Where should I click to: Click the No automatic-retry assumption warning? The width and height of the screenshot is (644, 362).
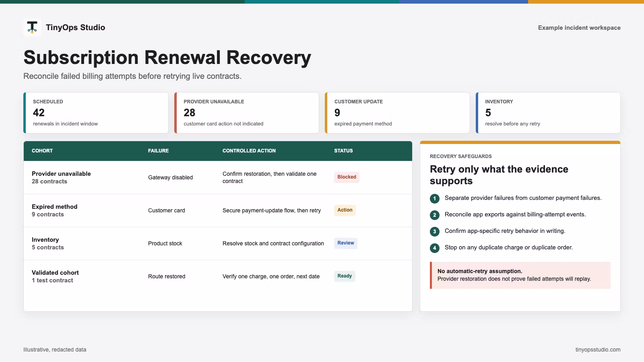(520, 275)
